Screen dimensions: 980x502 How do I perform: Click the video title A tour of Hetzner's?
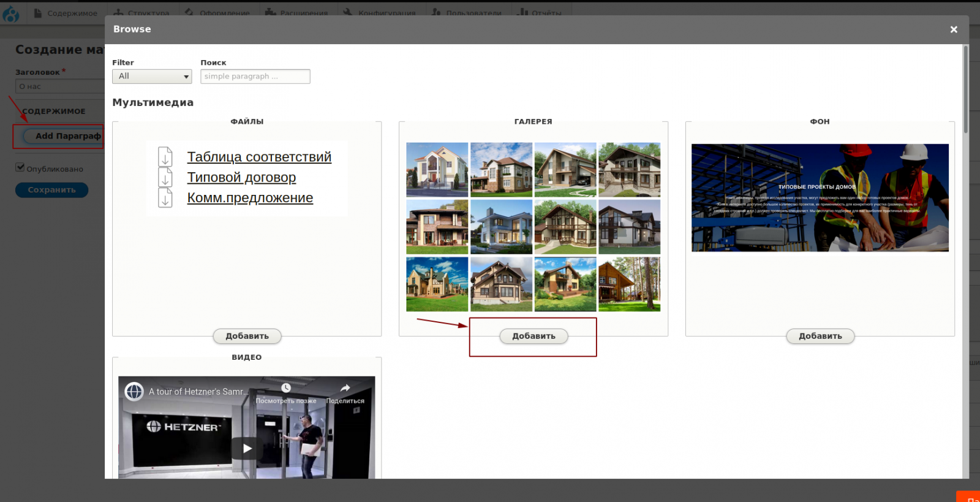(198, 392)
